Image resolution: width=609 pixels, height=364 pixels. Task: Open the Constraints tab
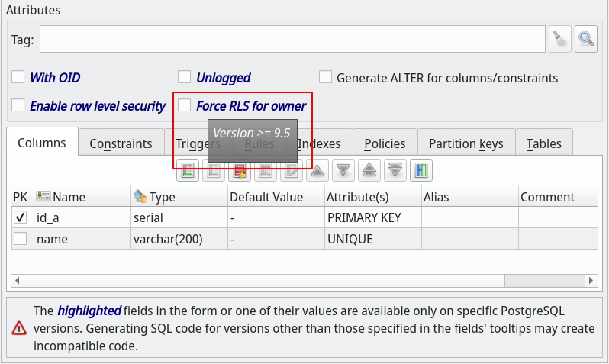click(x=121, y=143)
